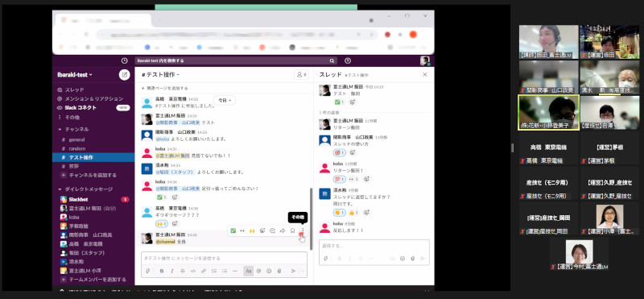Viewport: 644px width, 299px height.
Task: Click the help question mark icon
Action: [348, 60]
